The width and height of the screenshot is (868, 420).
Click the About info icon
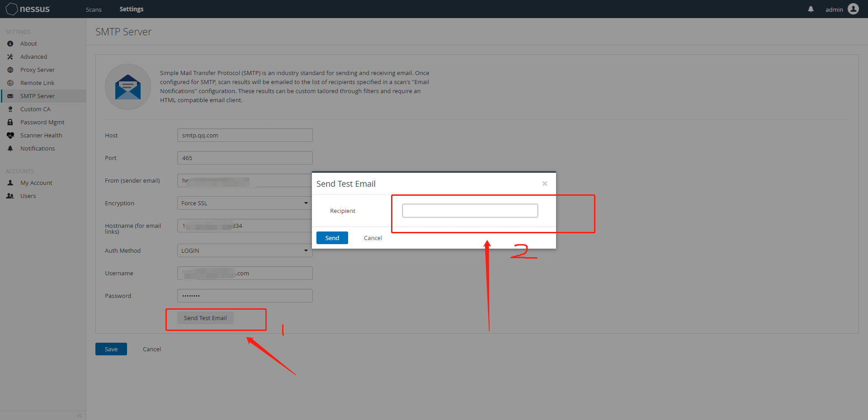10,44
